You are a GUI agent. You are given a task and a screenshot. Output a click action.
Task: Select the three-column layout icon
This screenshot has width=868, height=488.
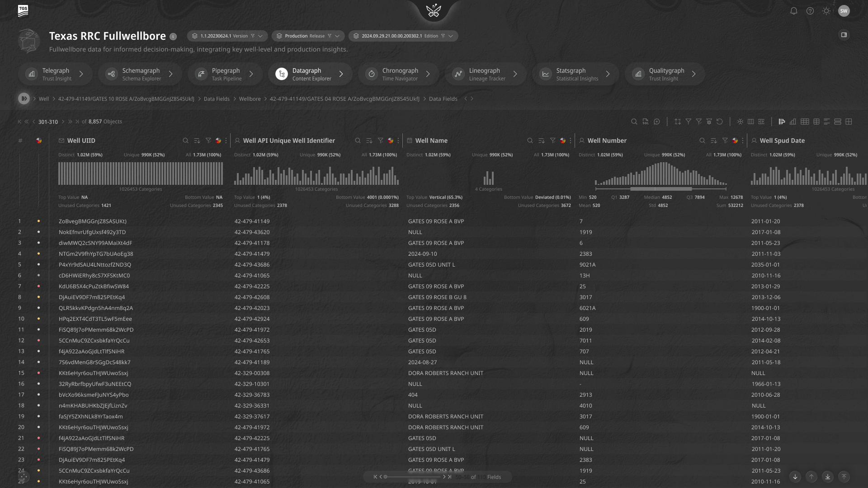750,122
